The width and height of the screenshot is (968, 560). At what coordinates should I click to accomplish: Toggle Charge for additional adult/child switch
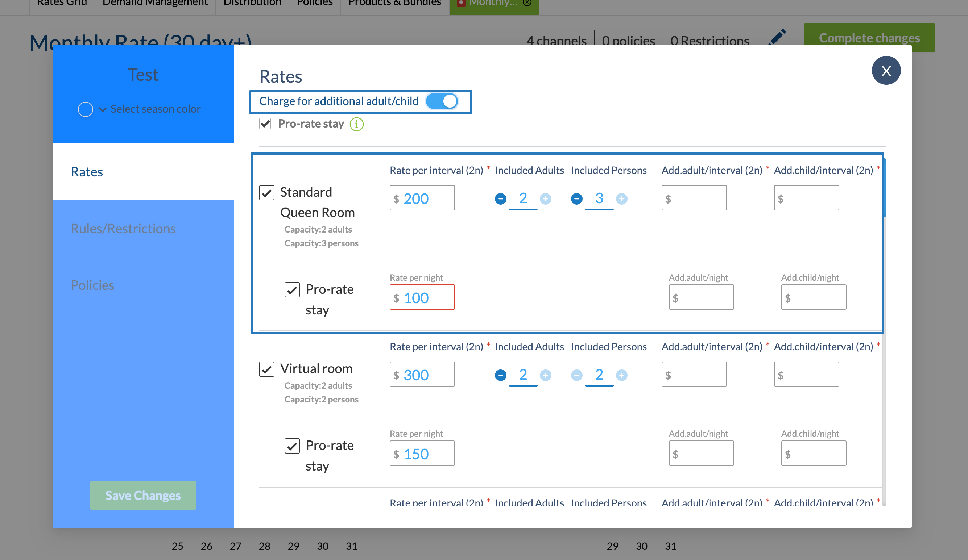(442, 101)
